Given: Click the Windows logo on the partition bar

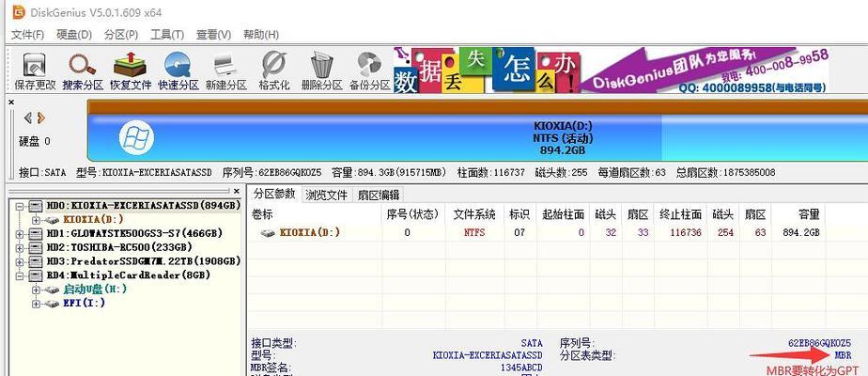Looking at the screenshot, I should (x=136, y=137).
